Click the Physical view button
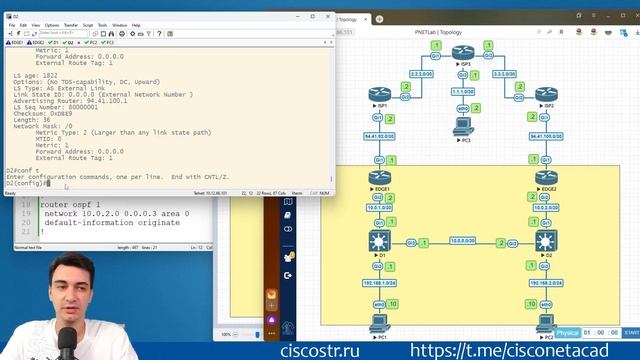 (568, 333)
